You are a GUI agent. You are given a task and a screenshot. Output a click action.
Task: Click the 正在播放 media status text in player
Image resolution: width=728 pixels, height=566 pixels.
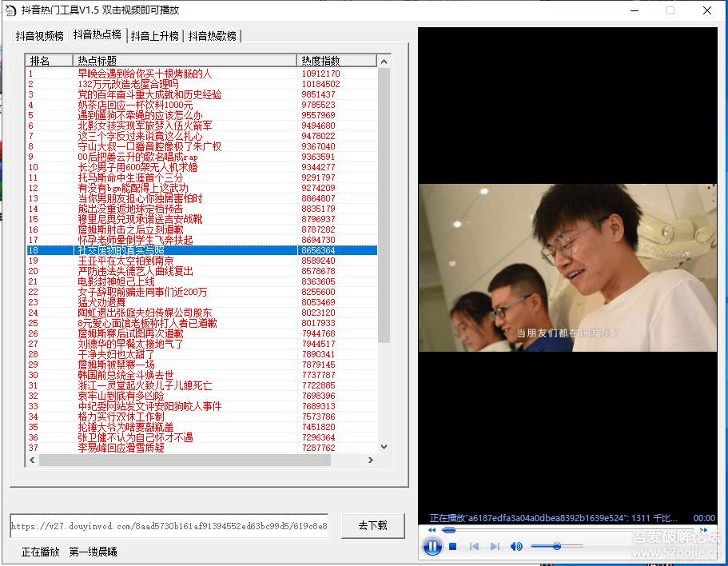[x=554, y=518]
